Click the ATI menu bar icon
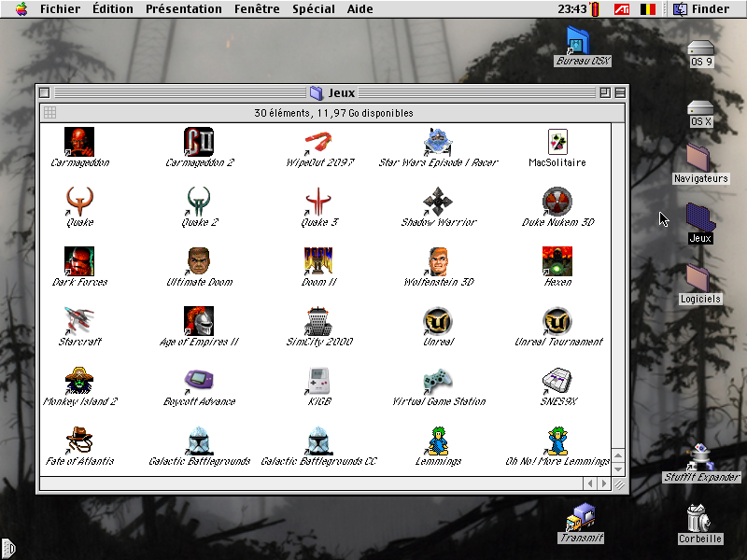Viewport: 747px width, 560px height. (x=622, y=8)
